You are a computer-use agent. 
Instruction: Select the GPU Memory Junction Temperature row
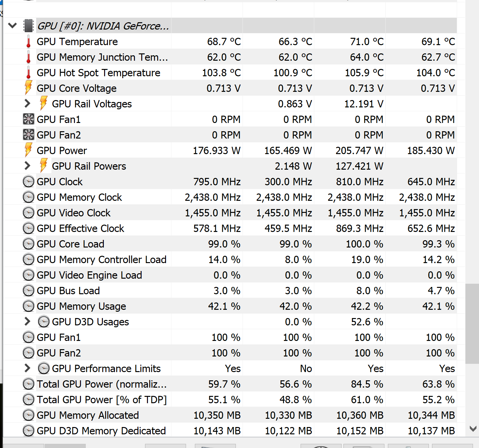click(102, 57)
